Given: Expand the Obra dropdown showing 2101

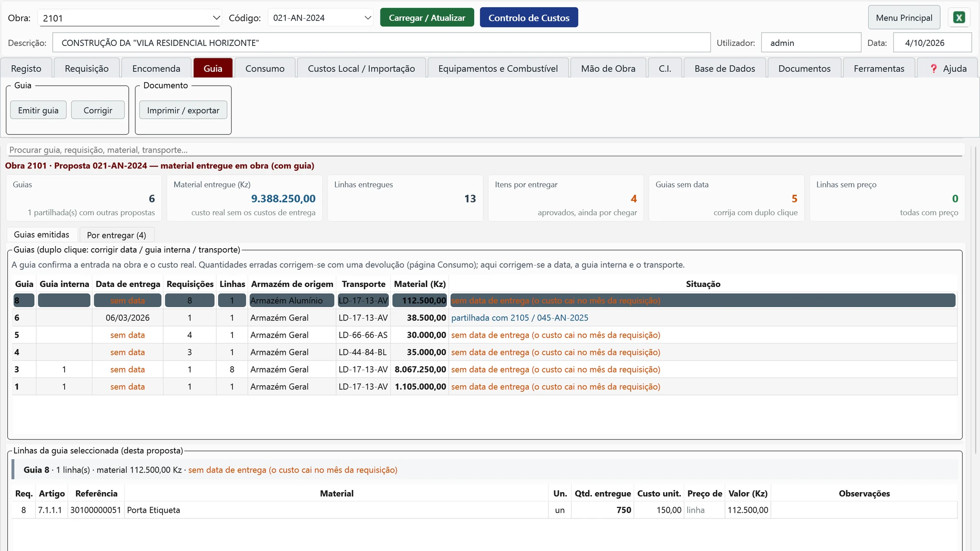Looking at the screenshot, I should point(129,18).
